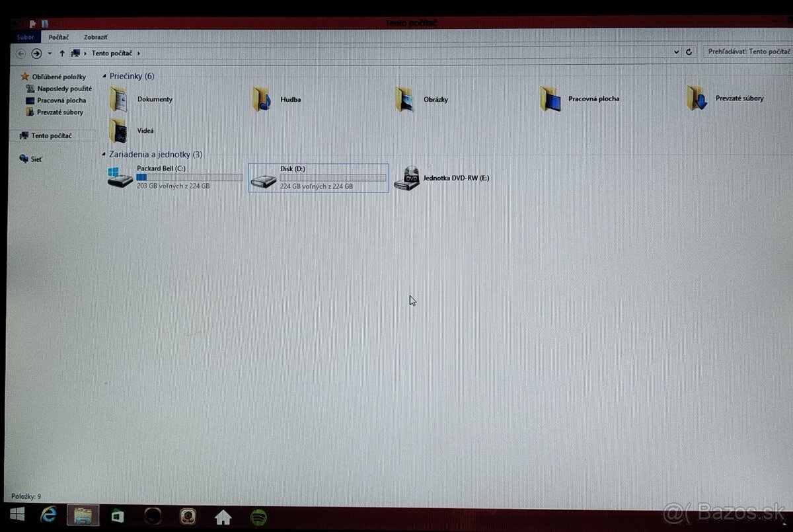Image resolution: width=793 pixels, height=532 pixels.
Task: Expand breadcrumb arrow before Tento počítač
Action: (86, 53)
